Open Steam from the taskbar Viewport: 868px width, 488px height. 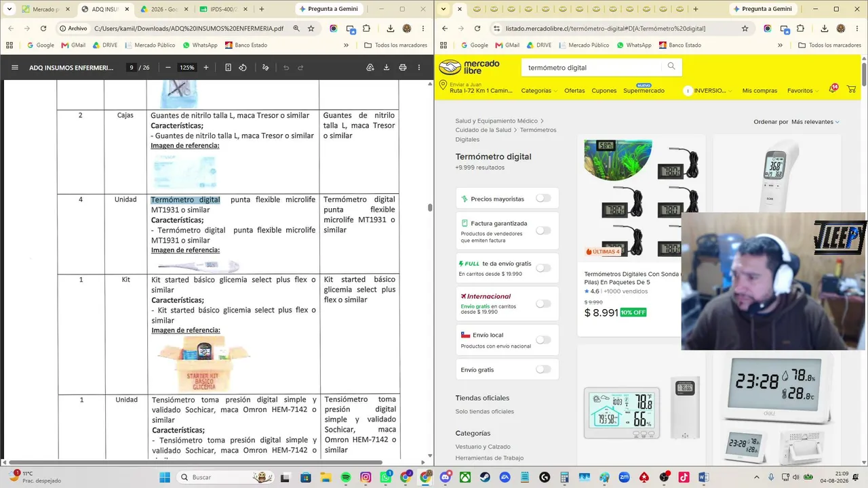[x=486, y=477]
